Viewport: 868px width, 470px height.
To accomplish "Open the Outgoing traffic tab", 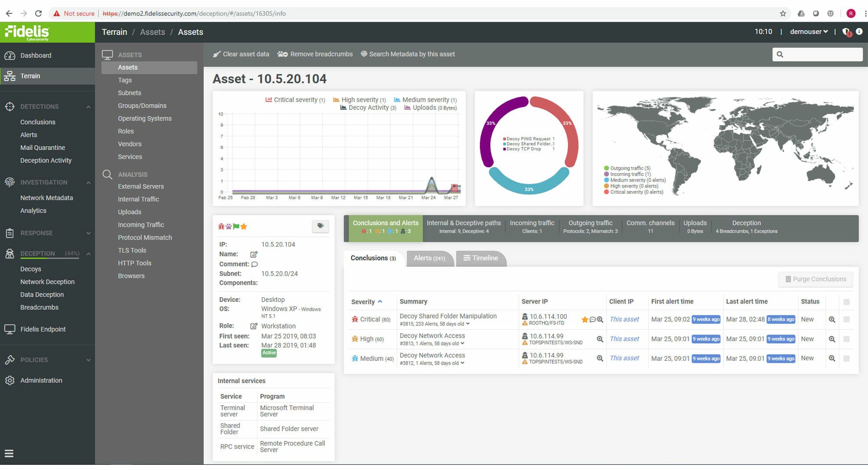I will 590,227.
